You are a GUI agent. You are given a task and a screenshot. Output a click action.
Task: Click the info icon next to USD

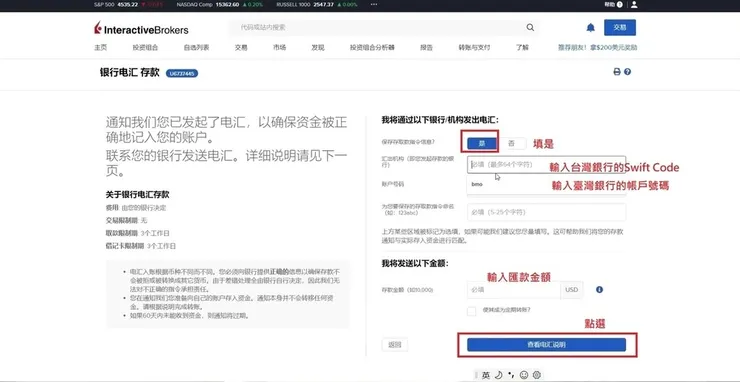coord(599,289)
